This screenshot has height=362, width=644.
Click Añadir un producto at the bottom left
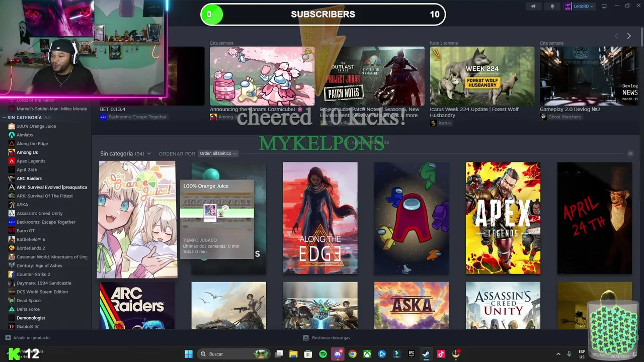click(x=27, y=338)
